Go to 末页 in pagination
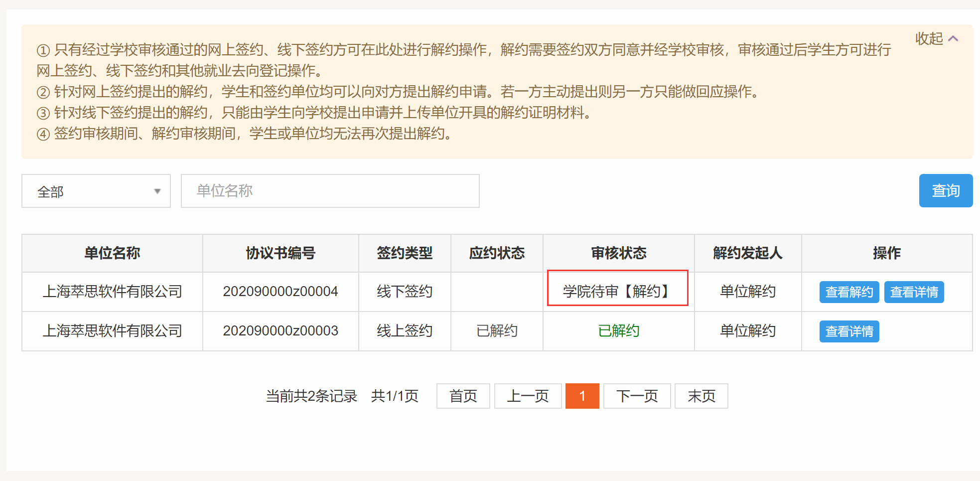Image resolution: width=980 pixels, height=481 pixels. (701, 396)
